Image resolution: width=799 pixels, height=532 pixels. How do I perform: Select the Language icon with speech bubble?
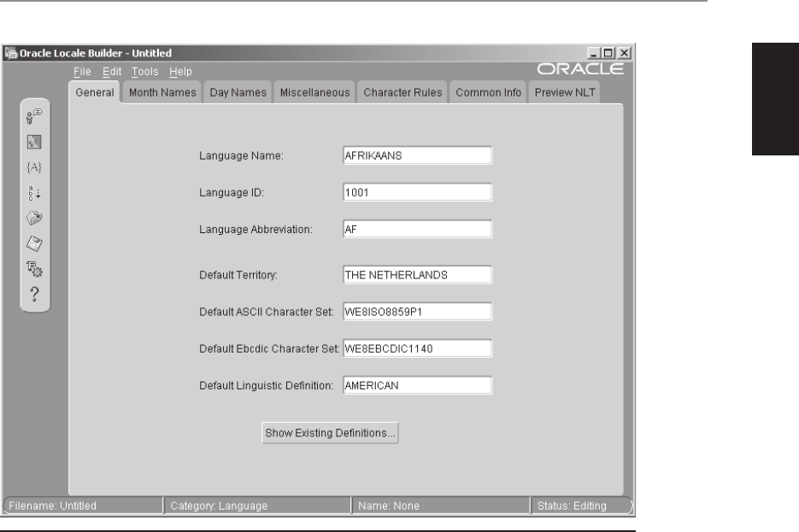click(x=34, y=117)
